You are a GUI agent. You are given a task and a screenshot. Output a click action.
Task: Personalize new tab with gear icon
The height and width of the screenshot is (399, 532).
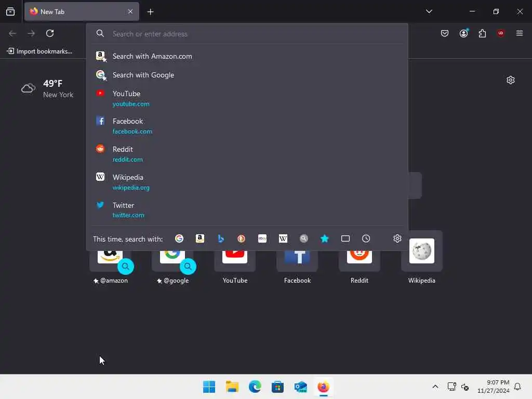pos(511,80)
